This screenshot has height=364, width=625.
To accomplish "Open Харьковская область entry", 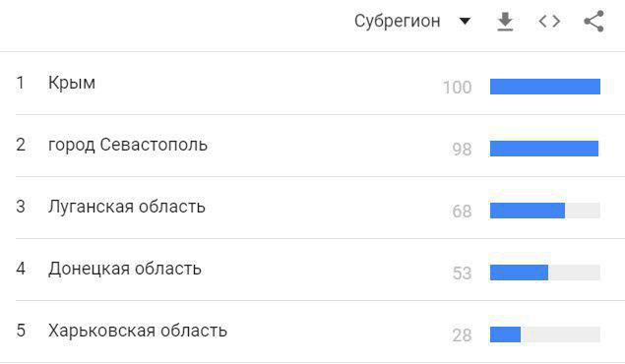I will coord(138,331).
